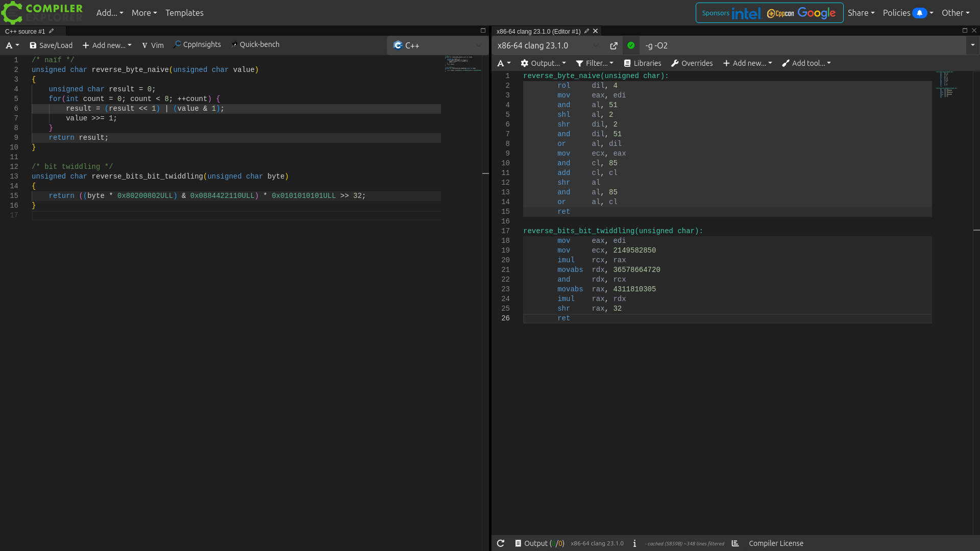The image size is (980, 551).
Task: Open the Share dropdown
Action: click(x=861, y=13)
